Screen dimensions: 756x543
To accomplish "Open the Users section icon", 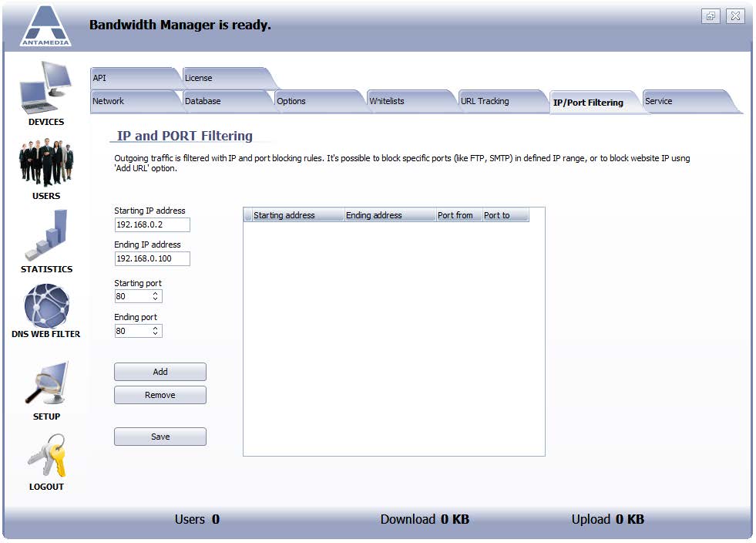I will (46, 162).
